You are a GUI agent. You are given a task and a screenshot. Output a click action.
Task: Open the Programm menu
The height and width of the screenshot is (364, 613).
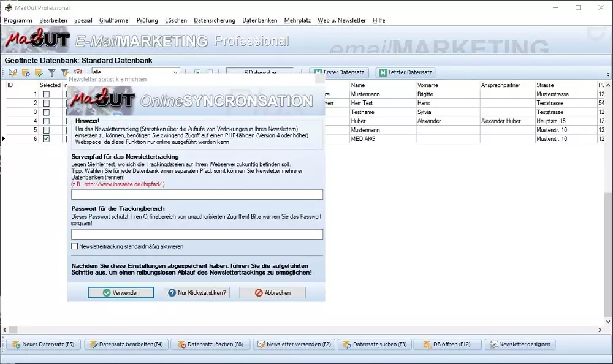tap(18, 20)
